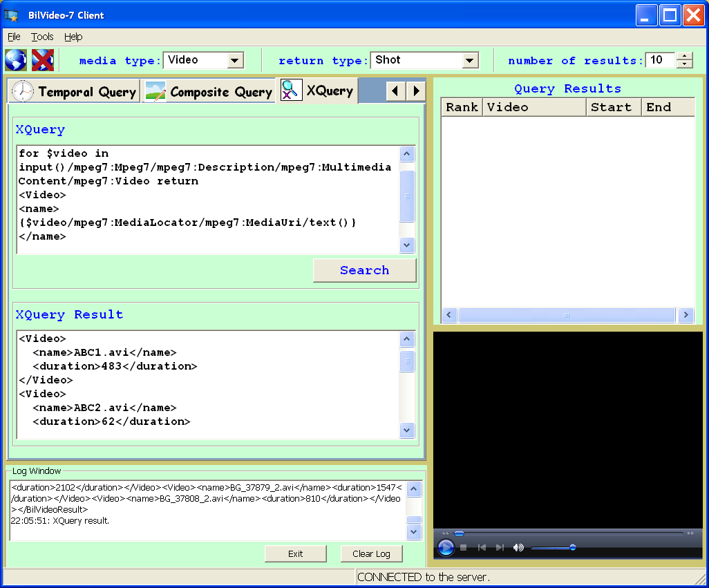Click the disconnect globe icon with red X
Viewport: 709px width, 588px height.
point(43,60)
